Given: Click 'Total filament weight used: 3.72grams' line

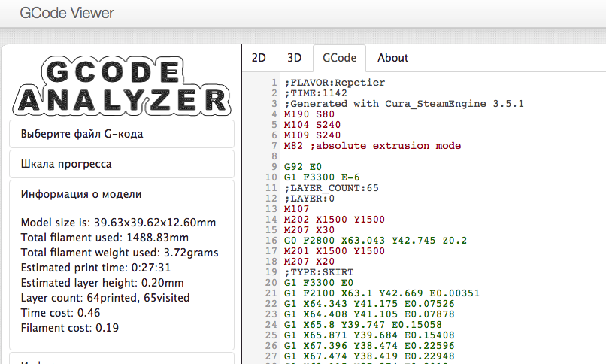Looking at the screenshot, I should pos(120,253).
